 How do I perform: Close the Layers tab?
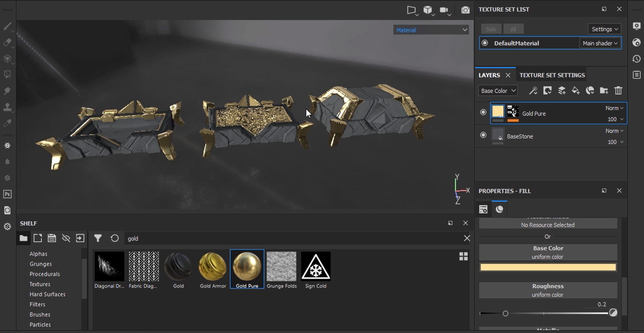(508, 75)
